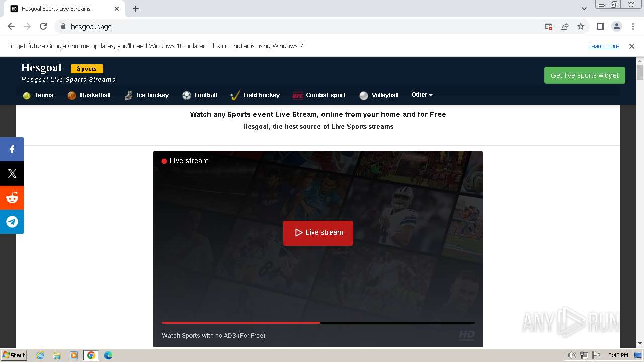The height and width of the screenshot is (362, 644).
Task: Open a new browser tab
Action: (136, 9)
